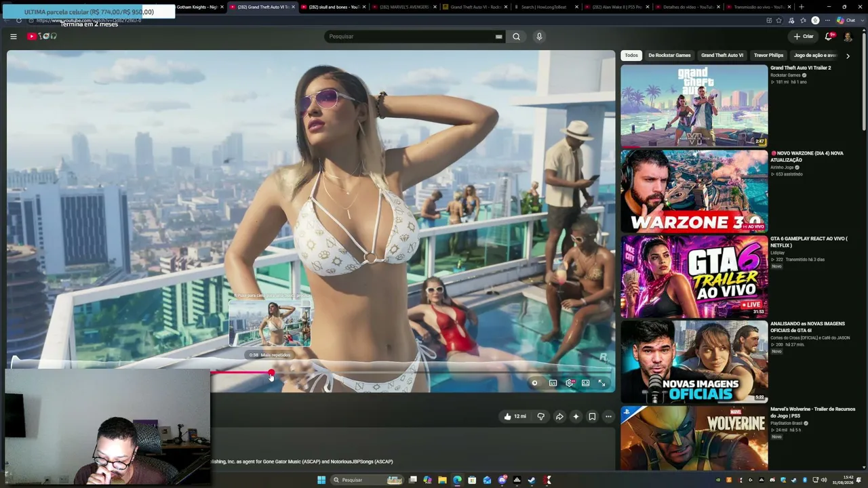Open Microsoft Store from the taskbar
Viewport: 868px width, 488px height.
pyautogui.click(x=472, y=480)
